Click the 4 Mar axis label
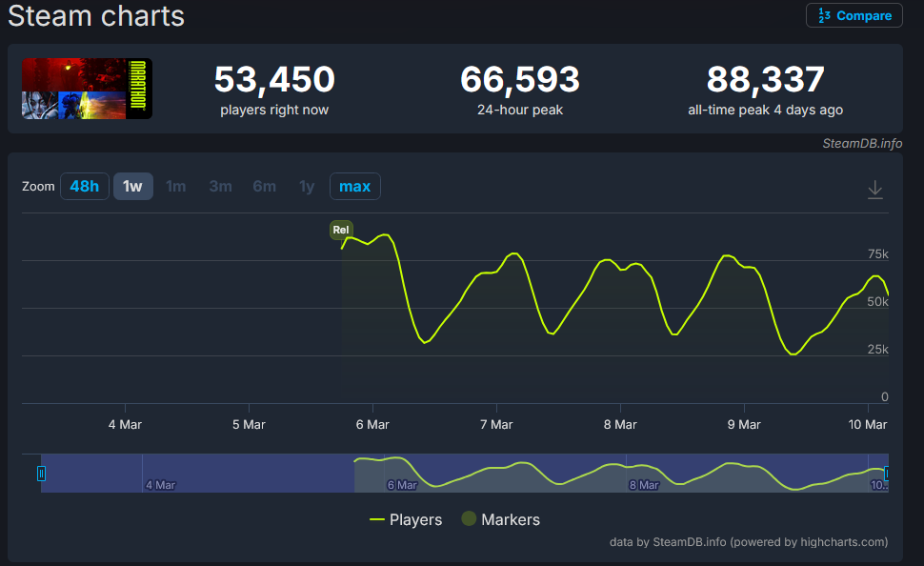 pyautogui.click(x=125, y=425)
